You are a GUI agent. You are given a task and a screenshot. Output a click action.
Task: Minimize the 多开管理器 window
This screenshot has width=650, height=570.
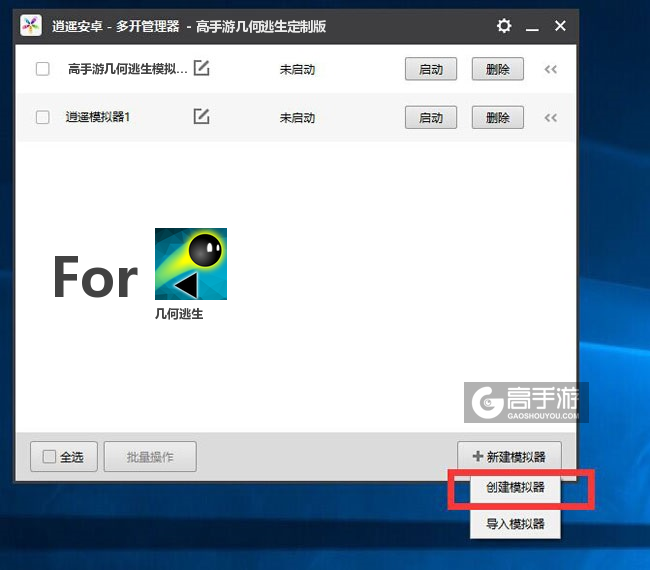coord(532,27)
